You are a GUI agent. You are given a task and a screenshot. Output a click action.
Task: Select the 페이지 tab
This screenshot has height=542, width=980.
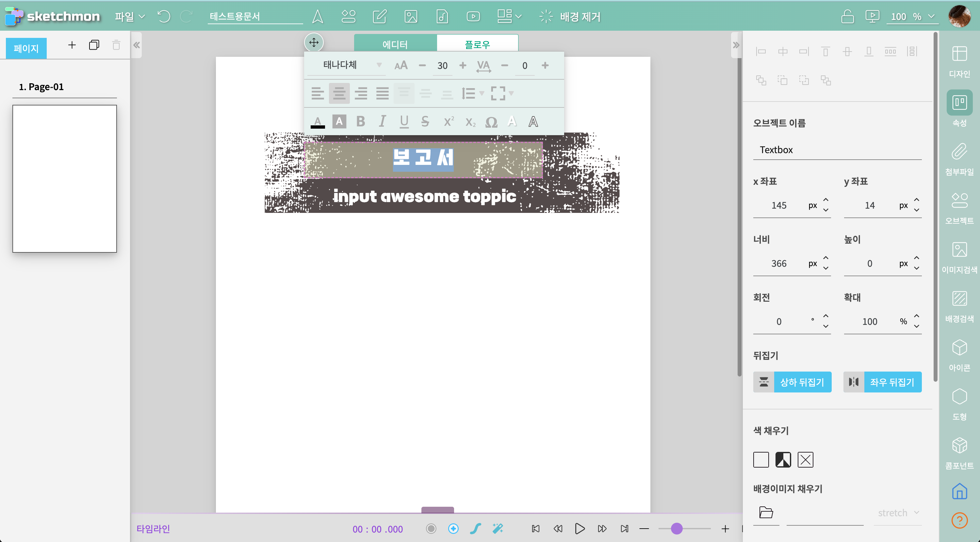26,48
